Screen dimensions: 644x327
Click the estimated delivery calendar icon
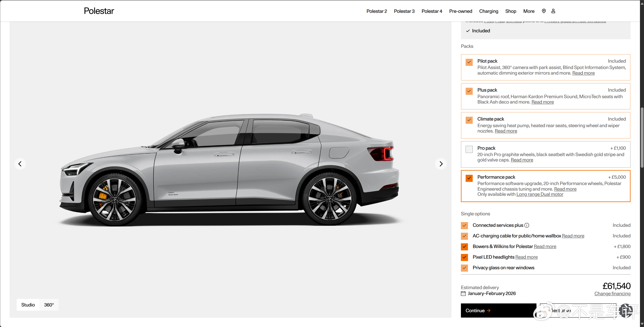pos(463,293)
